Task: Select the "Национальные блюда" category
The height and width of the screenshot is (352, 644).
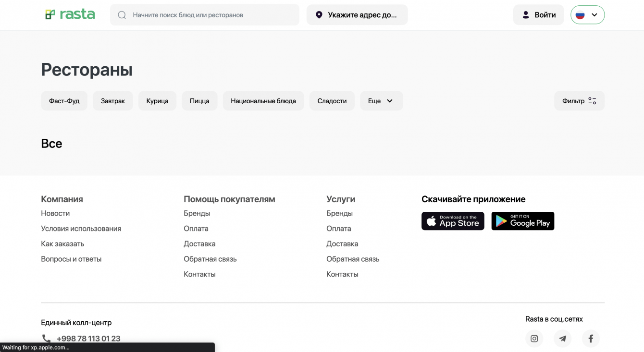Action: [263, 101]
